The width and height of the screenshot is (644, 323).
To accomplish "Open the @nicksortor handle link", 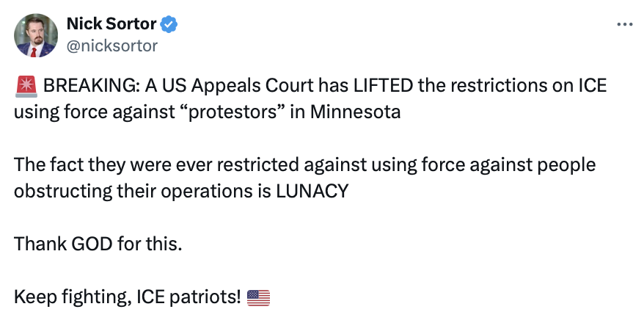I will pos(111,46).
